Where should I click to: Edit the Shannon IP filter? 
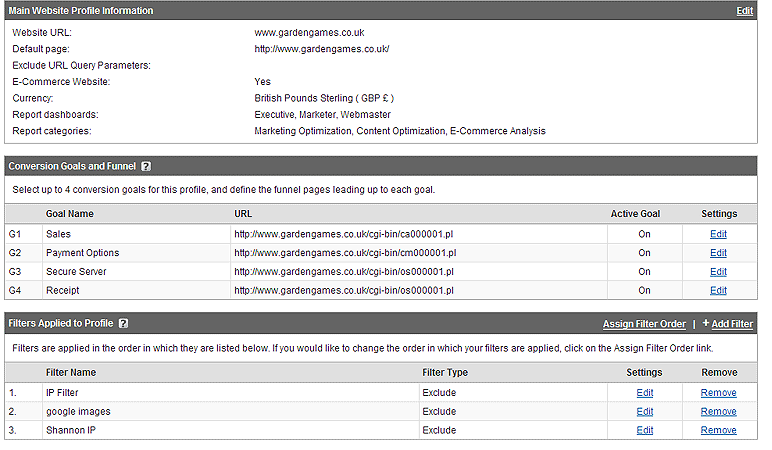point(644,430)
